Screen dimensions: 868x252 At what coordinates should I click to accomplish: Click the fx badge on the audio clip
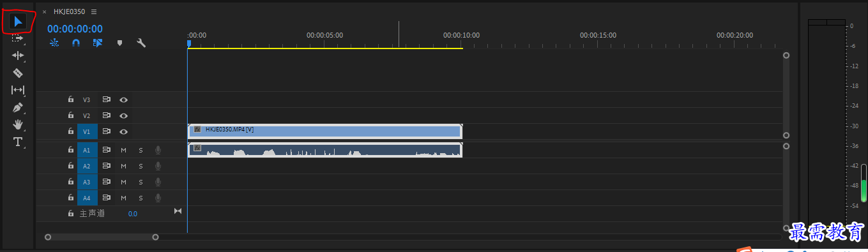197,148
